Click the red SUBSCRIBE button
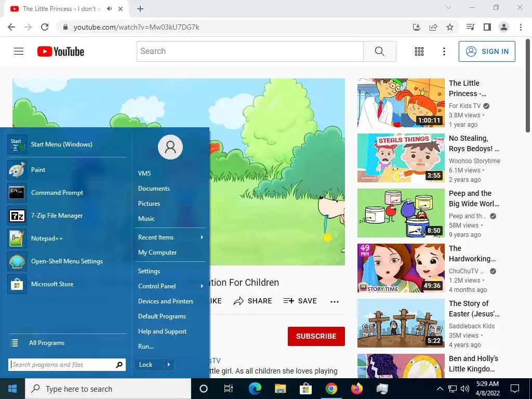The height and width of the screenshot is (399, 532). click(x=316, y=336)
